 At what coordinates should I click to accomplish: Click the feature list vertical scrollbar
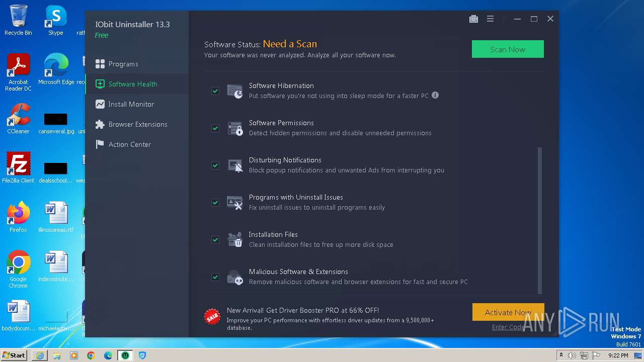click(540, 220)
